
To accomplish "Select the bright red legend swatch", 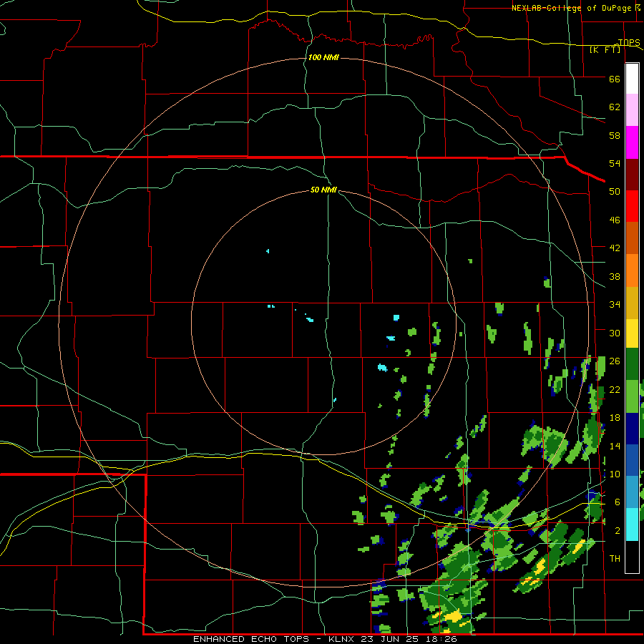I will (x=632, y=206).
